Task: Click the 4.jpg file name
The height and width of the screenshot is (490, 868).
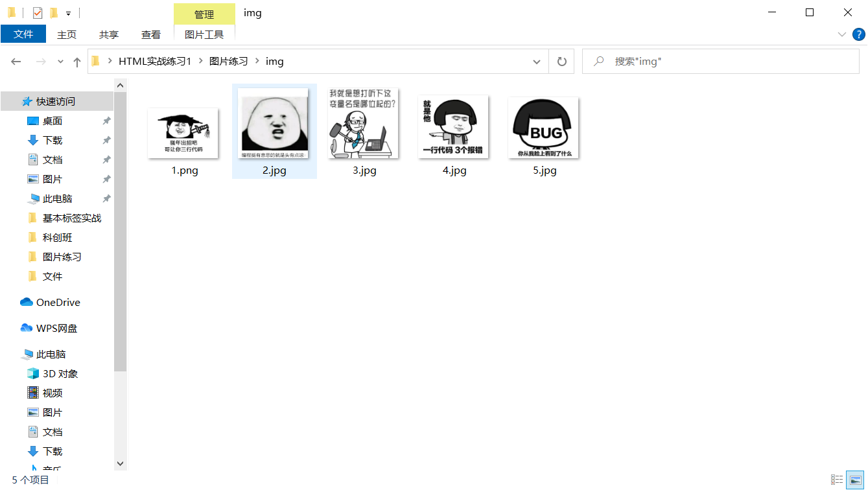Action: pyautogui.click(x=454, y=170)
